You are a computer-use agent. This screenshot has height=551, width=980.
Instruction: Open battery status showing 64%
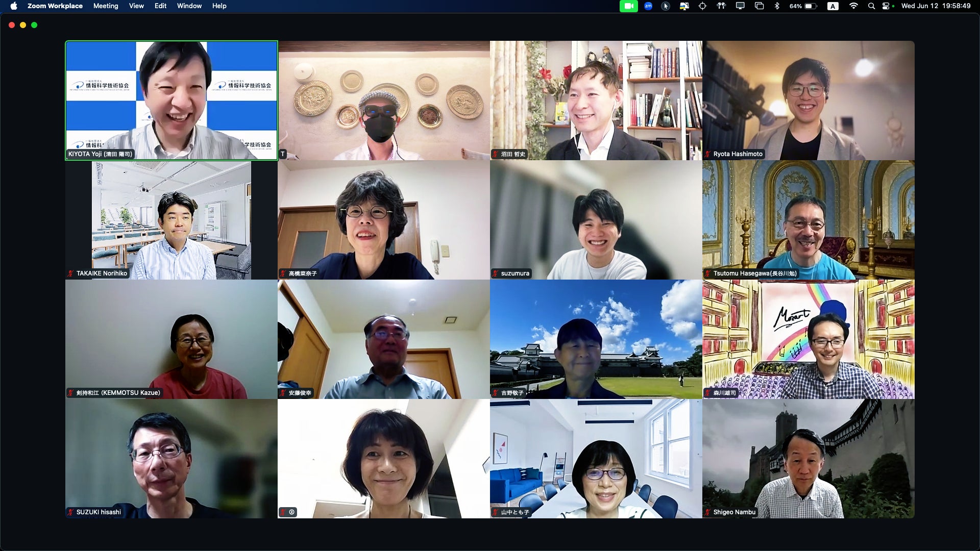(803, 6)
